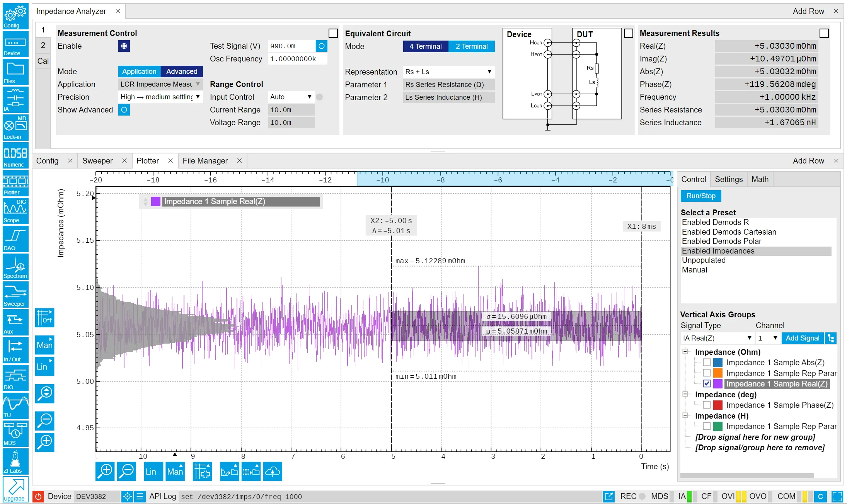Open the Files sidebar icon
Viewport: 847px width, 504px height.
(x=15, y=72)
